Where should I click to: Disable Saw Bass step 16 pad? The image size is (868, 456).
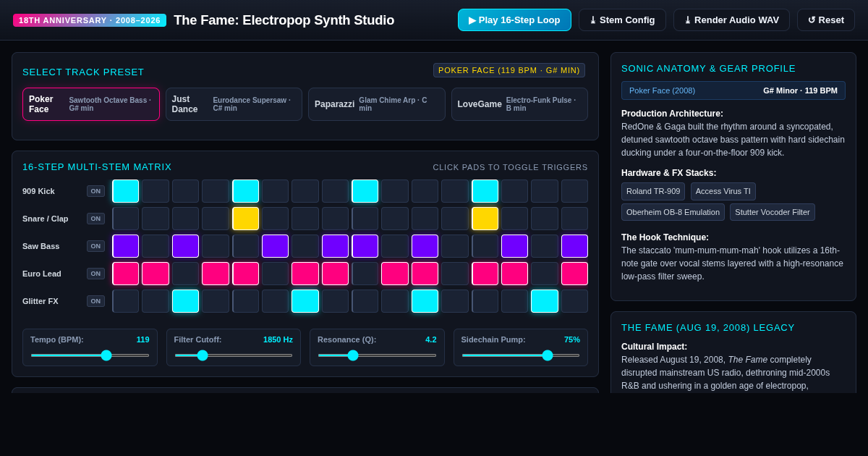[x=574, y=246]
